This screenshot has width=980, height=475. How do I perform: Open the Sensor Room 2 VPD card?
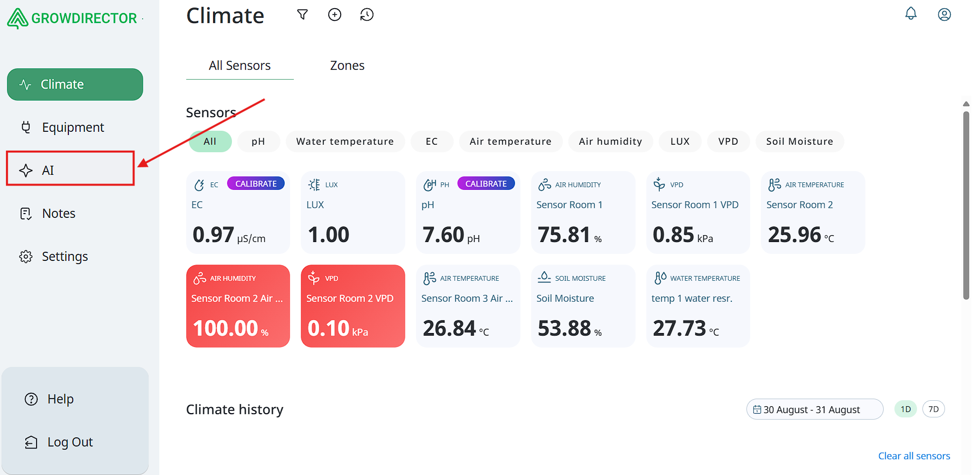[x=352, y=306]
